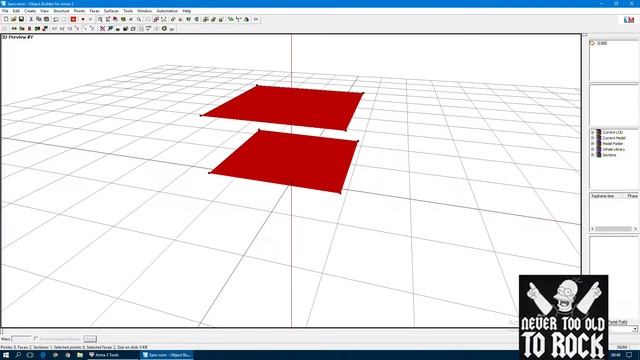Expand the Current LOD tree node

pos(593,133)
